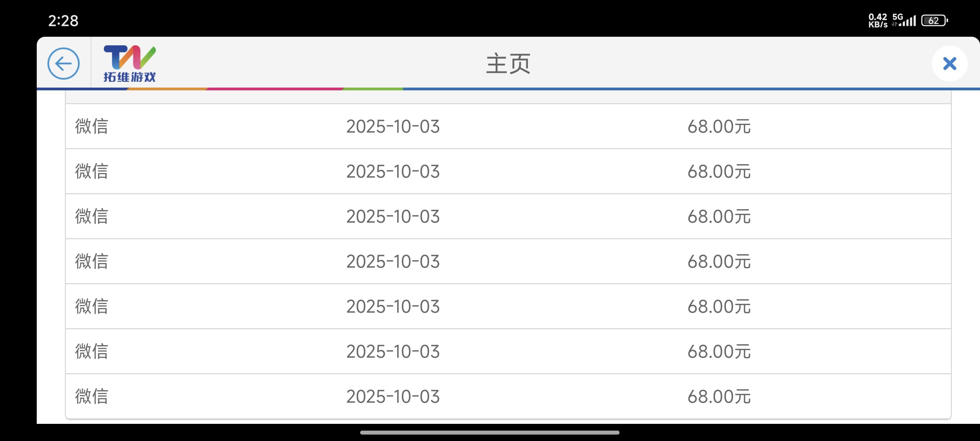Tap the battery level indicator
This screenshot has height=441, width=980.
click(934, 21)
